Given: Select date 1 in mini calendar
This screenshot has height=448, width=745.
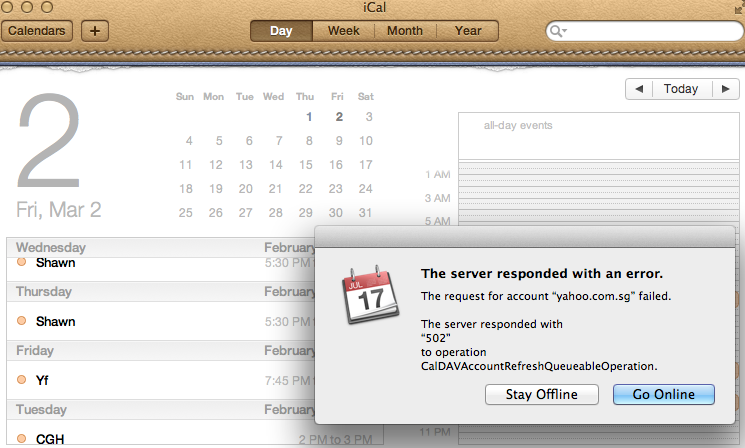Looking at the screenshot, I should click(309, 117).
